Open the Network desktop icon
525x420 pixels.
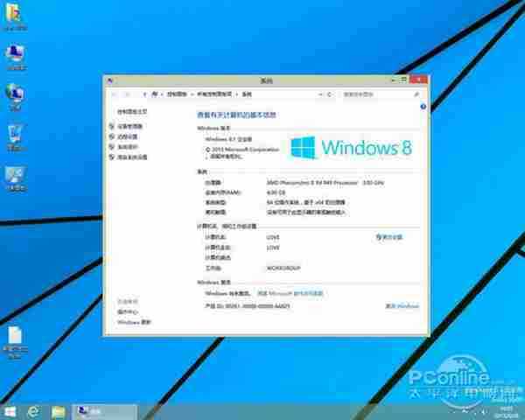(x=16, y=94)
